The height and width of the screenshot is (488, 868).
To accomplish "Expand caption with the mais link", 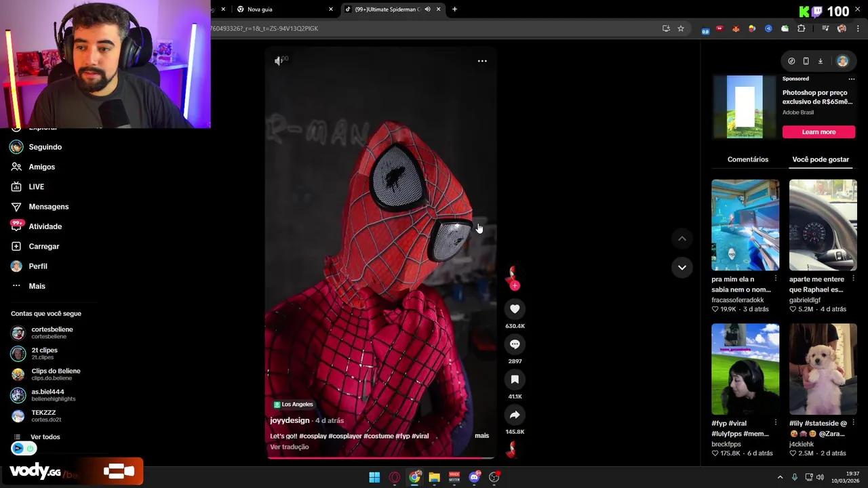I will click(481, 436).
